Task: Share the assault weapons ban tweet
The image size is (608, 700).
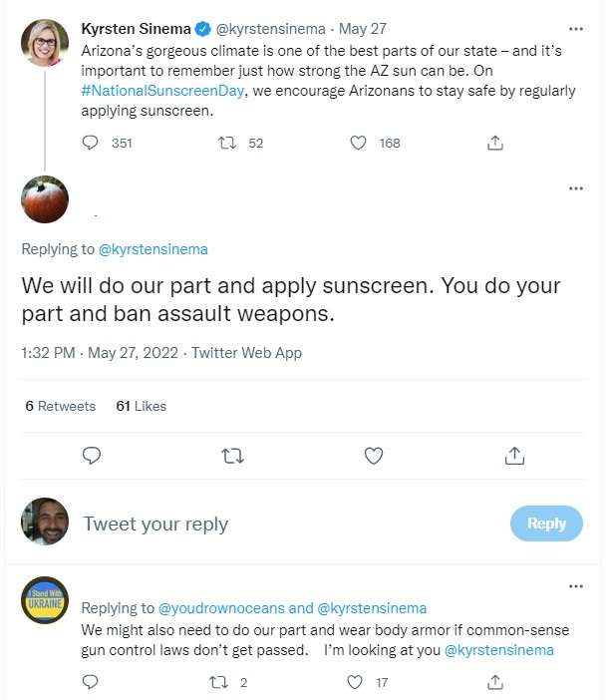Action: (x=514, y=456)
